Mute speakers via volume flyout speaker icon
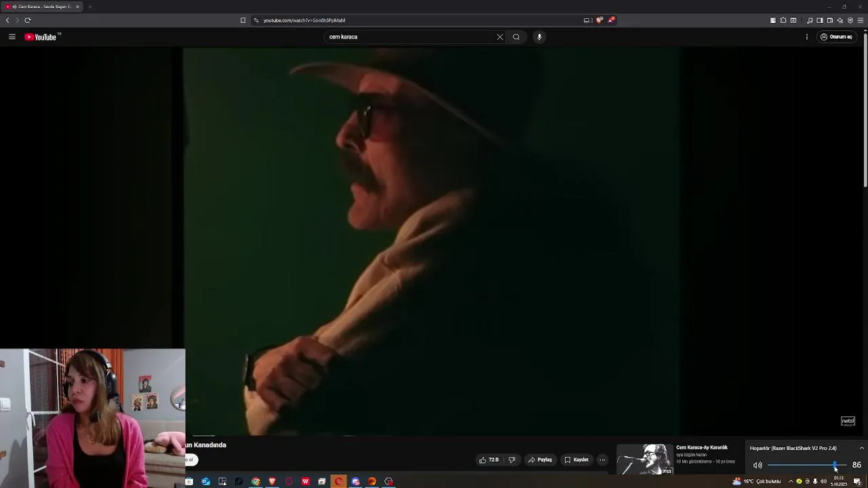 coord(757,465)
